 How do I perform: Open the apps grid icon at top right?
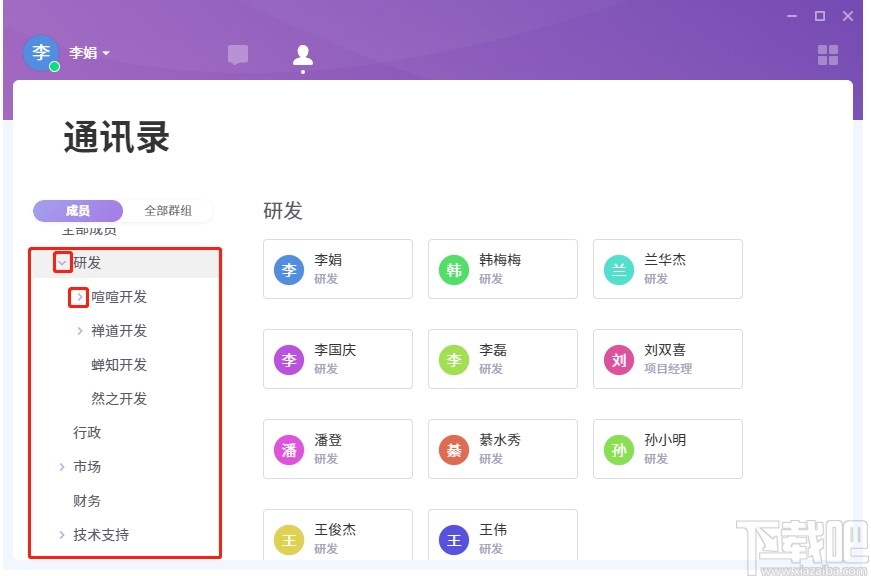point(827,56)
